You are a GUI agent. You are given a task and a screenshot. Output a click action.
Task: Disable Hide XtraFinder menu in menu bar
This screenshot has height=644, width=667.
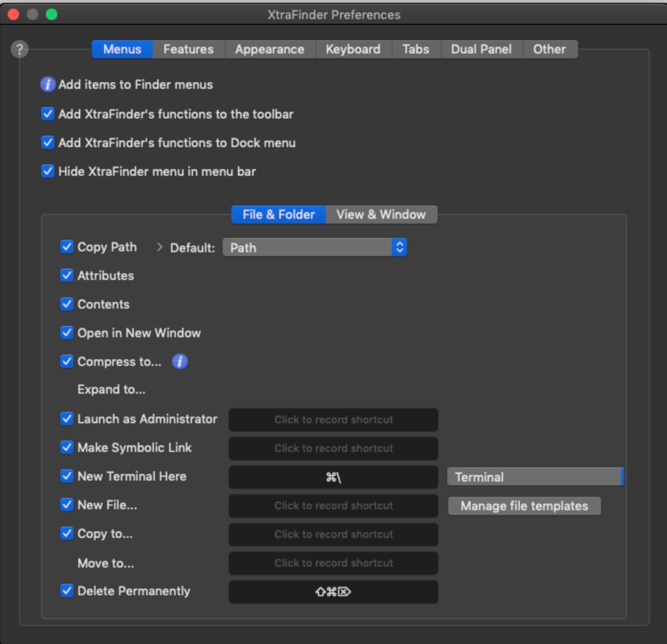48,171
